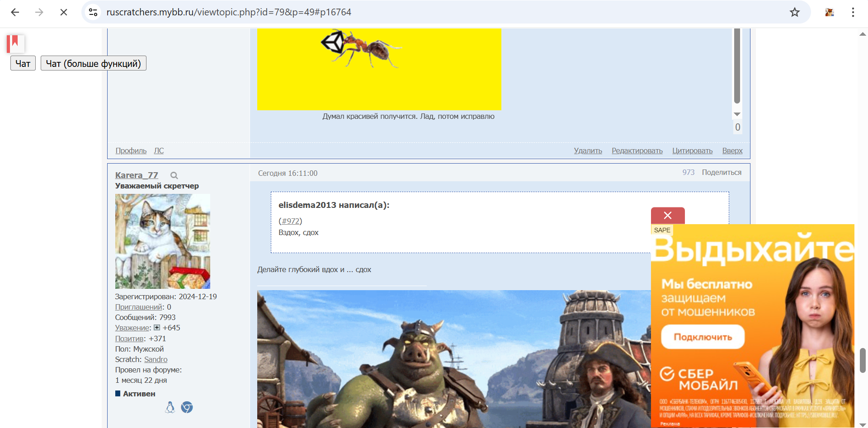Open the Приглашений link

coord(139,307)
